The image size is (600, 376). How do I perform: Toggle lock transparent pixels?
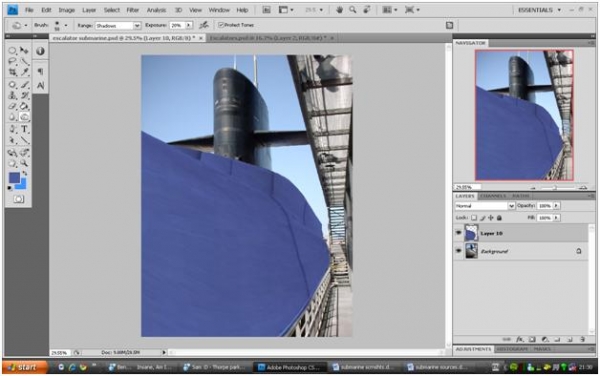[x=474, y=218]
